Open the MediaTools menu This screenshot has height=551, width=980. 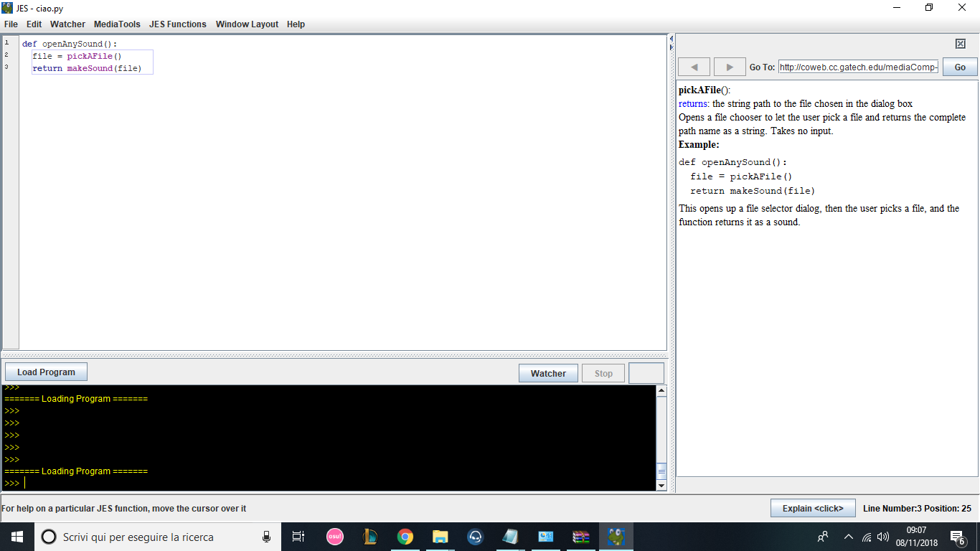(117, 24)
